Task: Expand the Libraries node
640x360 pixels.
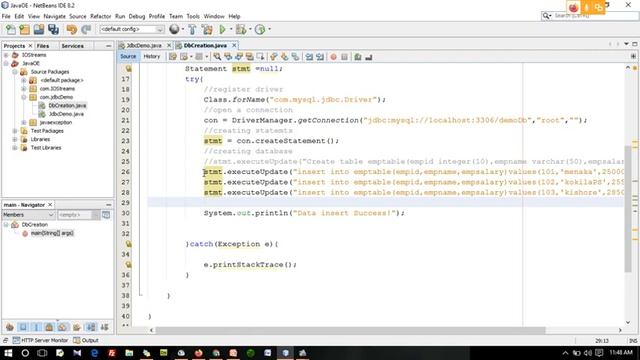Action: (15, 139)
